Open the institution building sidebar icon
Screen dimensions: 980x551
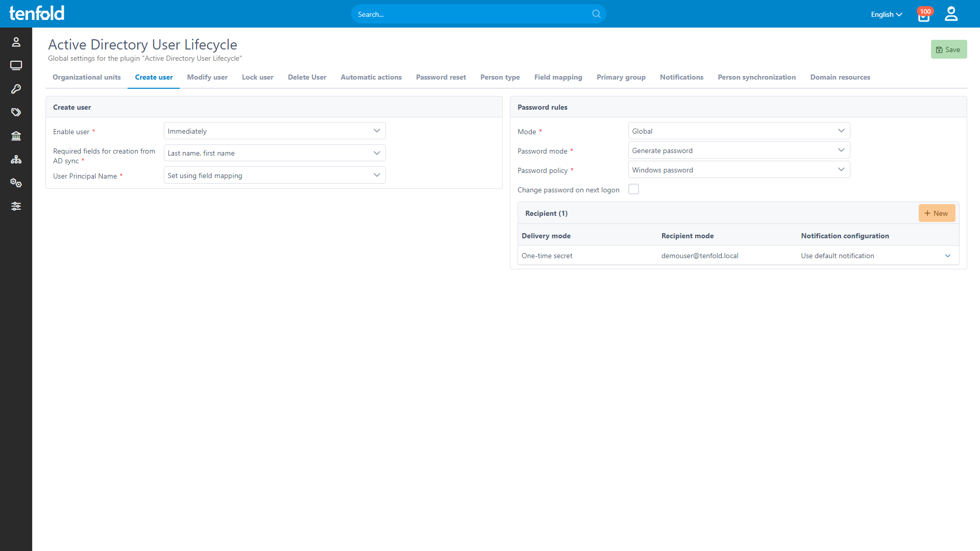16,136
